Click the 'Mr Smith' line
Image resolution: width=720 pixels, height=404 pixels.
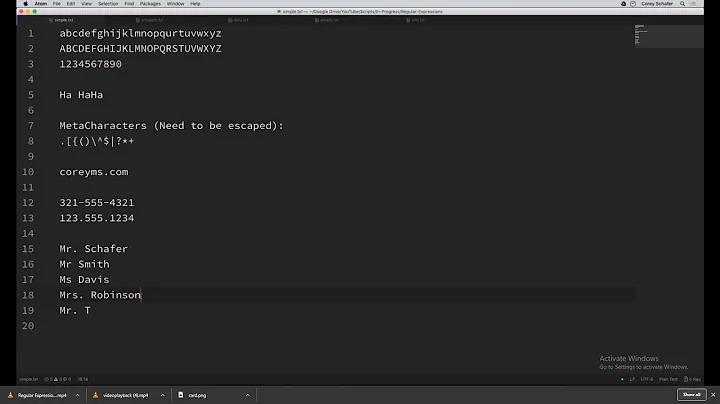click(84, 264)
